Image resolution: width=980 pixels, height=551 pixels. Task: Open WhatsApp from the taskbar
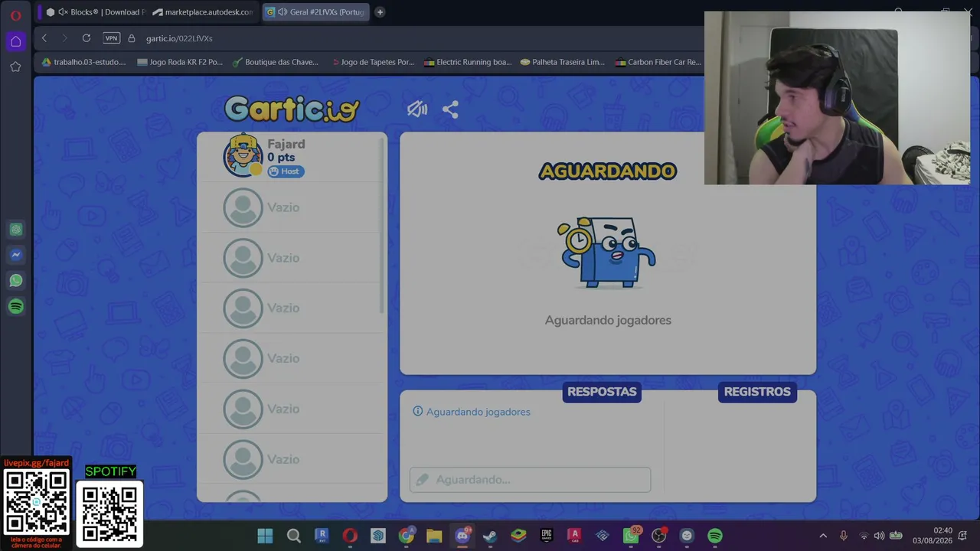pyautogui.click(x=631, y=536)
